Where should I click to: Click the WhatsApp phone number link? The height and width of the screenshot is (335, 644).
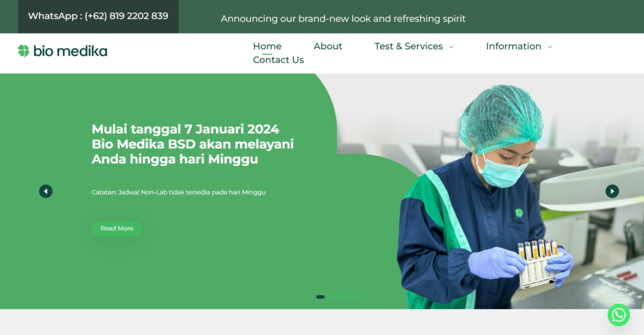(x=98, y=16)
